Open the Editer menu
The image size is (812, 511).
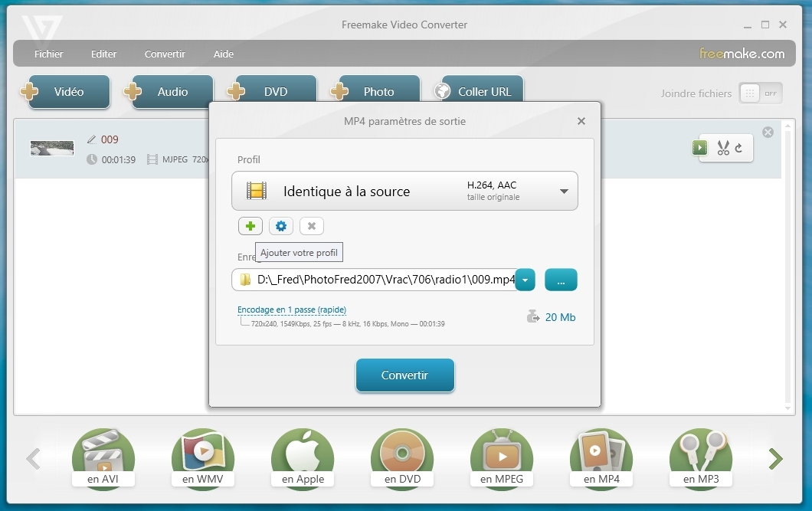point(103,54)
